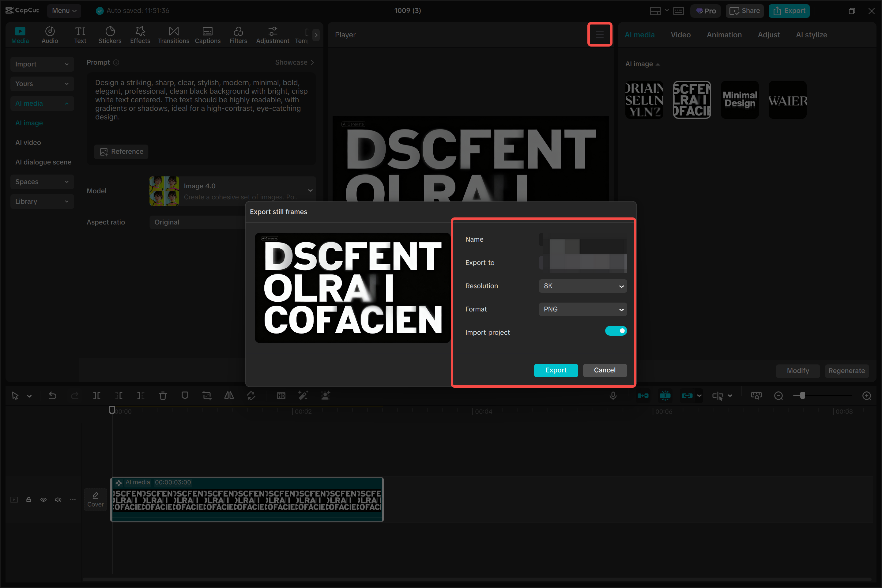The width and height of the screenshot is (882, 588).
Task: Mute the AI media track audio
Action: [x=58, y=499]
